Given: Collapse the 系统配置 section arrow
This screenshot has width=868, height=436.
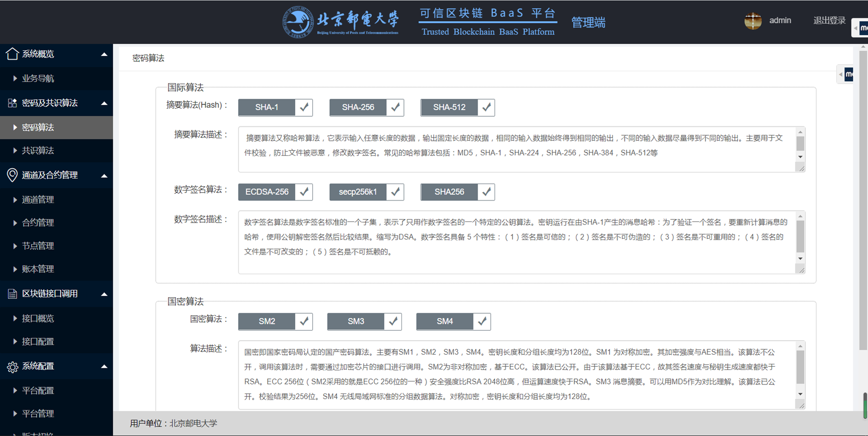Looking at the screenshot, I should coord(104,366).
